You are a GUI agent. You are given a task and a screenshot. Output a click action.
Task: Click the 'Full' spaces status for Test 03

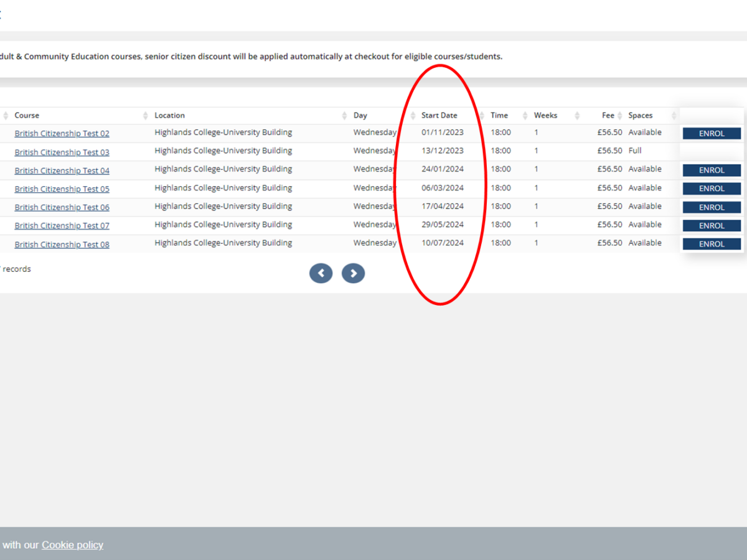pos(635,151)
